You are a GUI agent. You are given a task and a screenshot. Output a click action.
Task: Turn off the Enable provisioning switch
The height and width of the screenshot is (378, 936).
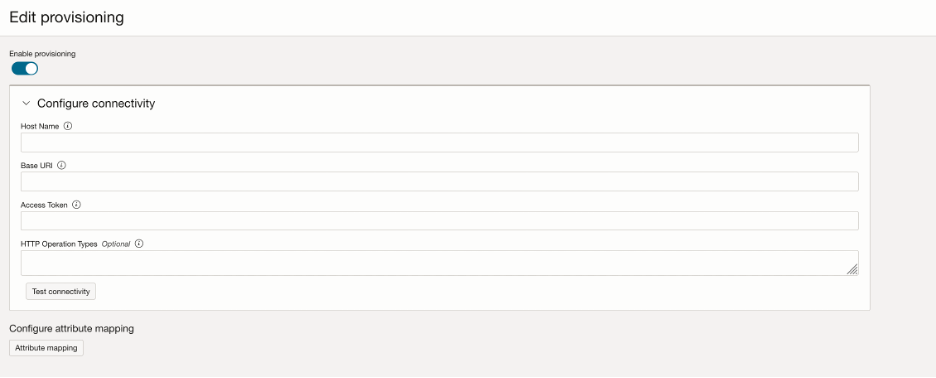click(24, 69)
